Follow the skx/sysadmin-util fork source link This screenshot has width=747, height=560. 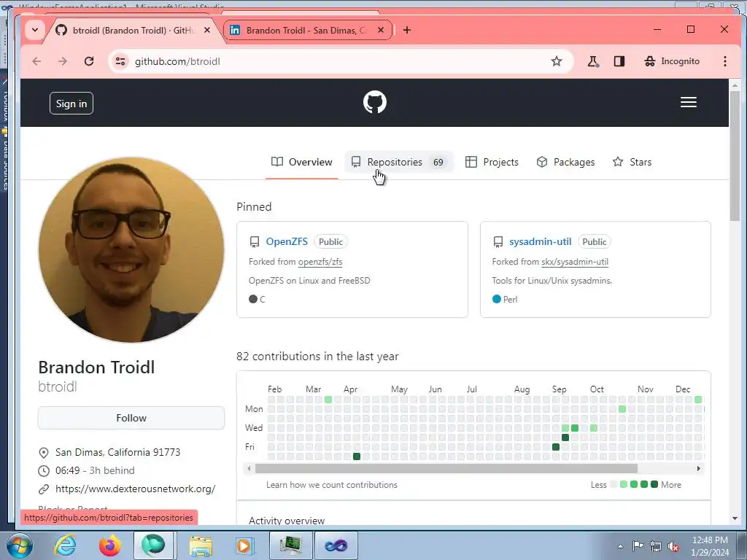tap(575, 262)
